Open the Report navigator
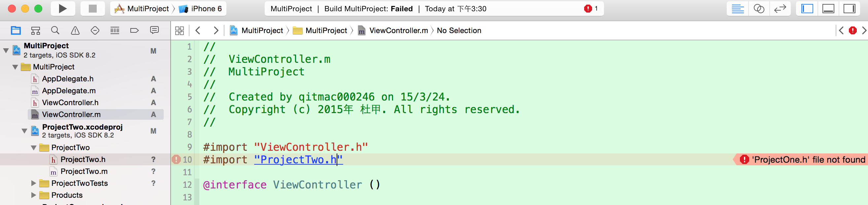The width and height of the screenshot is (868, 205). [154, 30]
